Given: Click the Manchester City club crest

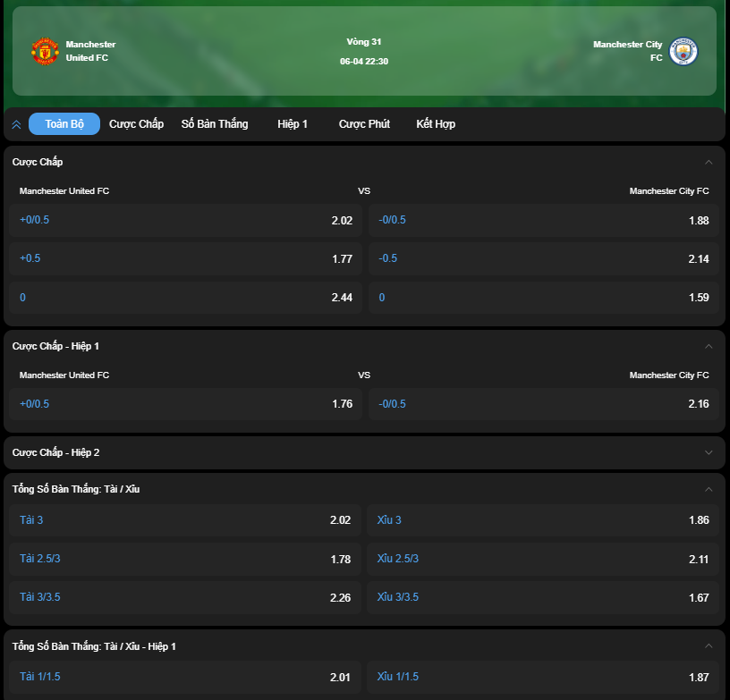Looking at the screenshot, I should pyautogui.click(x=683, y=51).
